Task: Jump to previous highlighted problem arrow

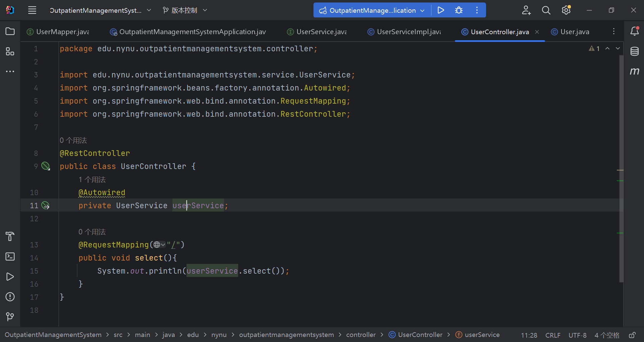Action: [607, 49]
